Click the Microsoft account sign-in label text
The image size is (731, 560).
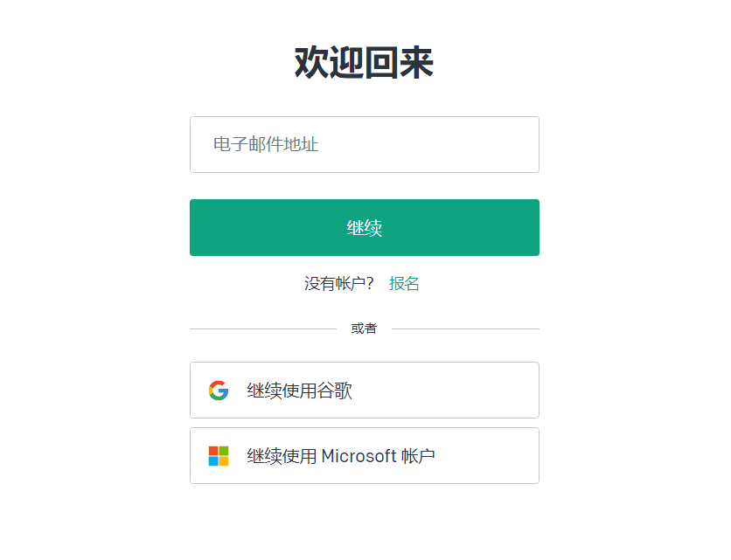(339, 455)
